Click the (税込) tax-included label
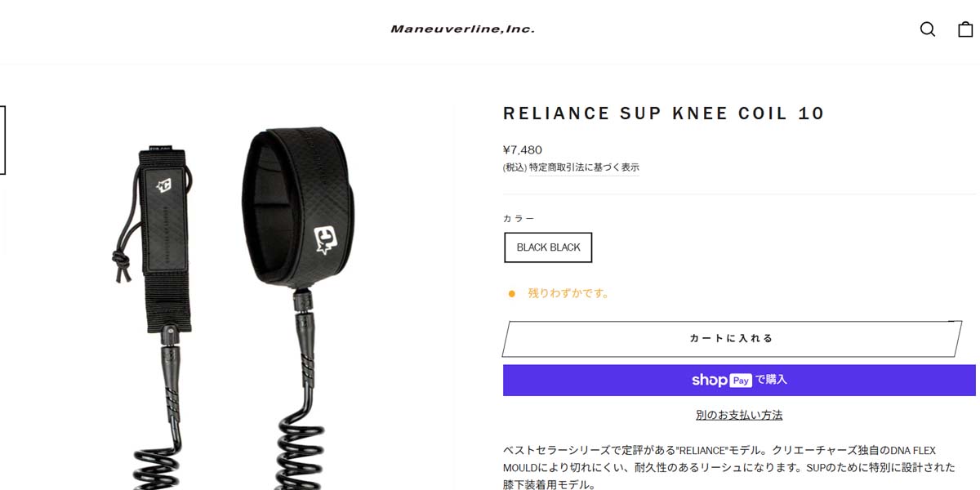Viewport: 980px width, 490px height. tap(514, 167)
